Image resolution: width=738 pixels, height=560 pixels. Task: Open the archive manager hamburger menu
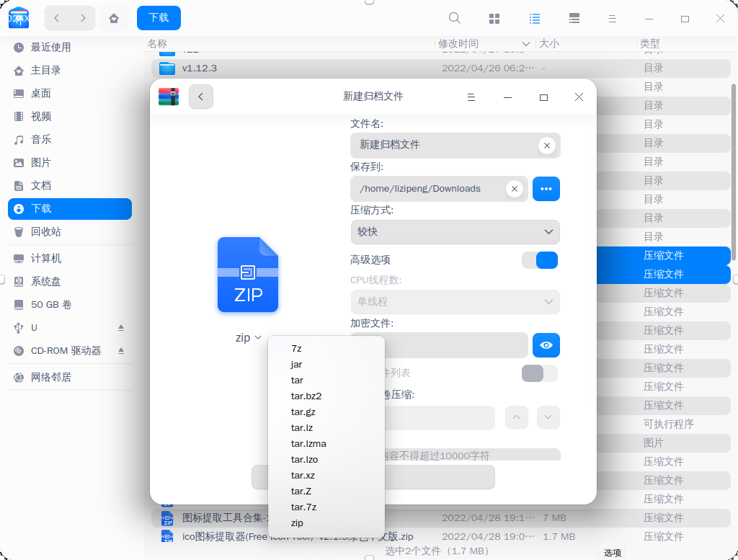471,97
